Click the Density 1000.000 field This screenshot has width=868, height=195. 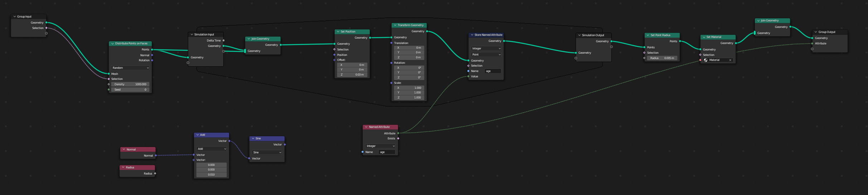tap(130, 84)
